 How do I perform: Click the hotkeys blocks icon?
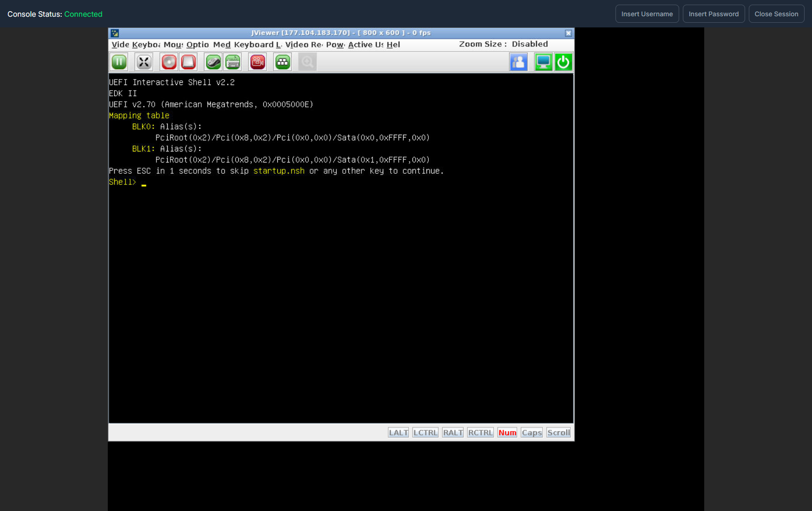(x=282, y=62)
